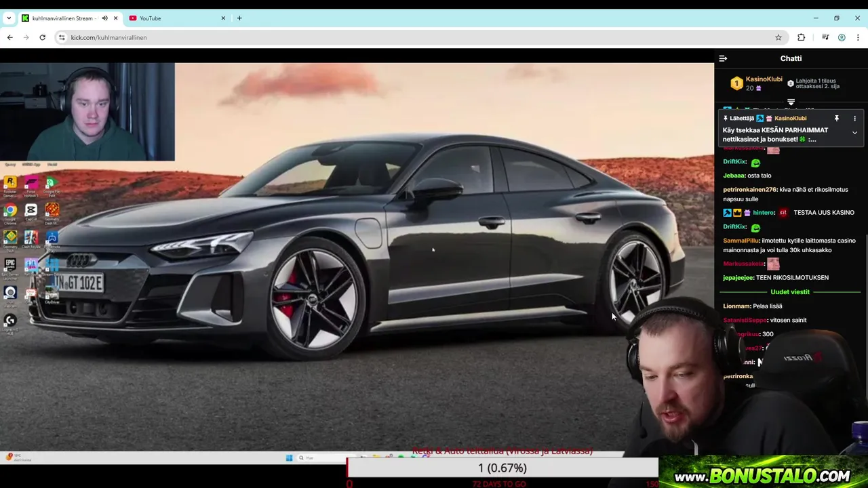The width and height of the screenshot is (868, 488).
Task: Close the kuhlmanvirallinen Stream tab
Action: coord(115,18)
